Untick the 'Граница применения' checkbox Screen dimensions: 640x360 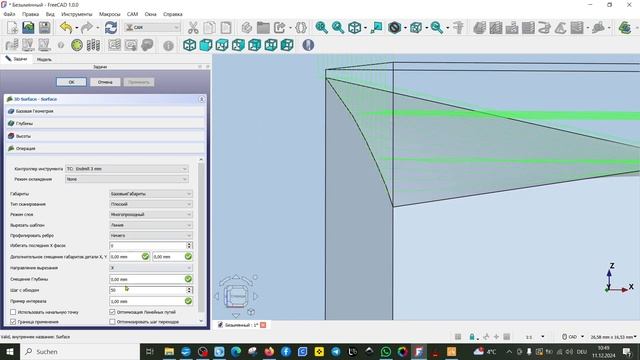(x=13, y=322)
